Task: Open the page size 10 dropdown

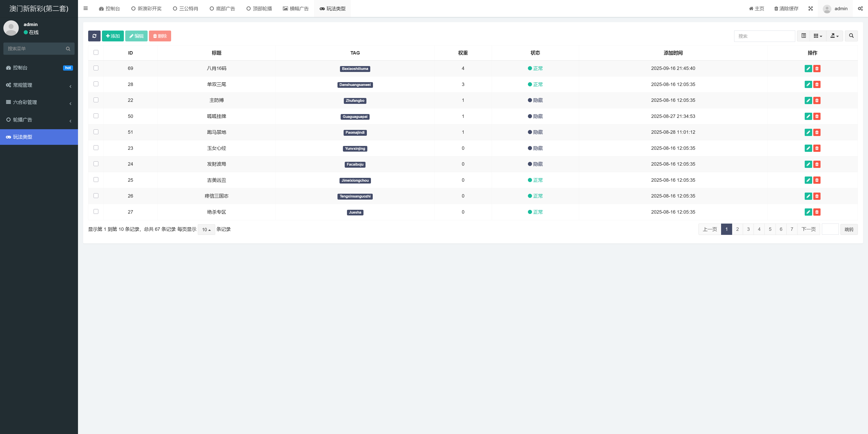Action: [x=206, y=229]
